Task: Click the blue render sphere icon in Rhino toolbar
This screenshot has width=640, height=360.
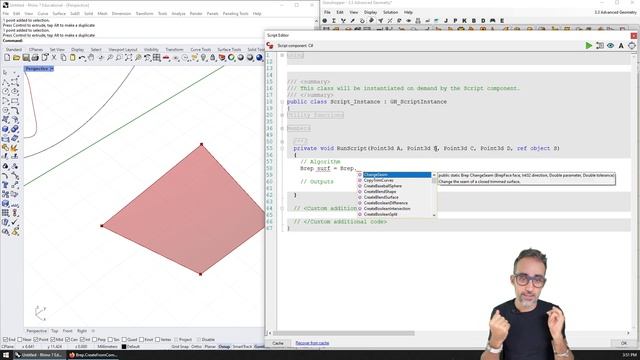Action: [x=259, y=58]
